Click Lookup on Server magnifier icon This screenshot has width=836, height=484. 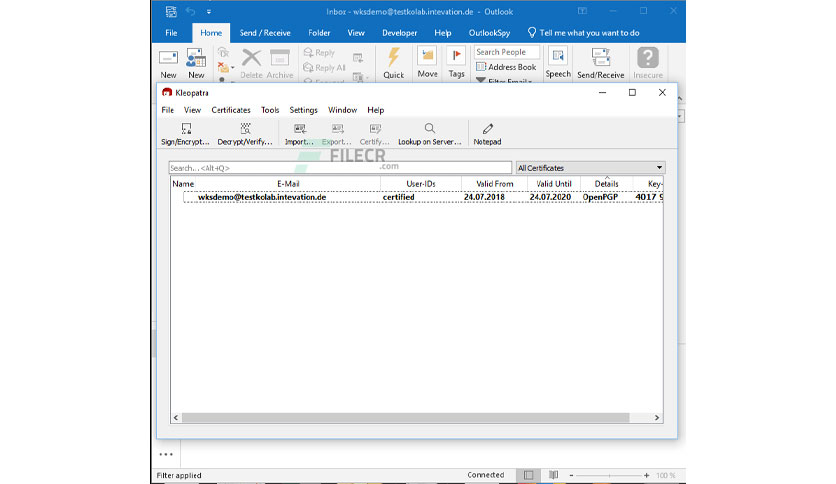(430, 128)
